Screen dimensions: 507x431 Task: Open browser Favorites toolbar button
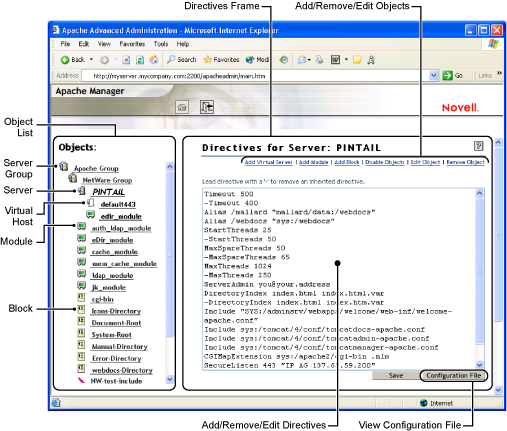click(x=221, y=60)
